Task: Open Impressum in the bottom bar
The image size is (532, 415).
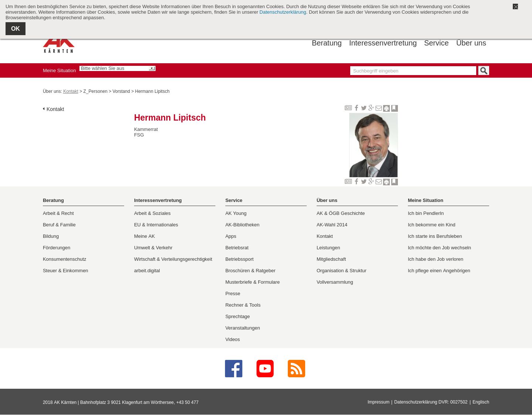Action: coord(378,402)
